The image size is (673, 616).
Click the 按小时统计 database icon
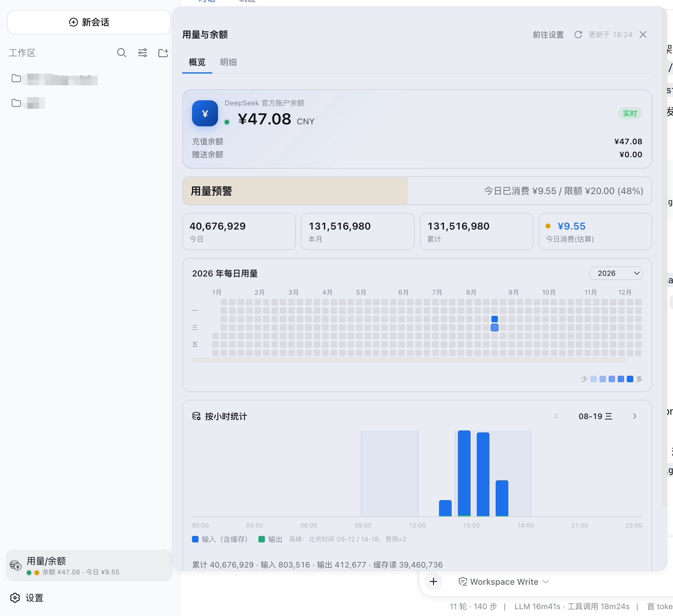pos(196,416)
